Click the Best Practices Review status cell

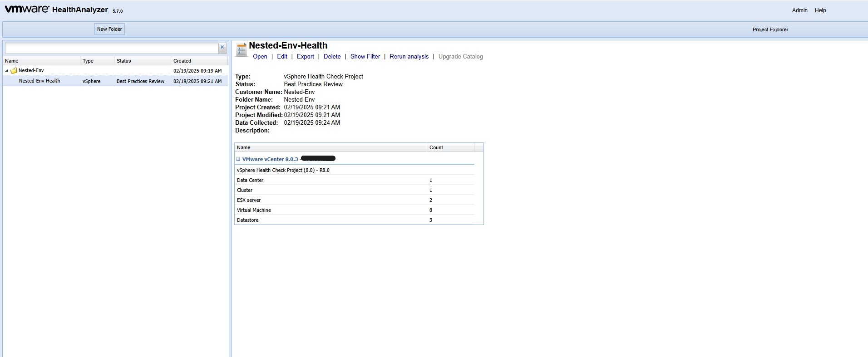tap(140, 82)
